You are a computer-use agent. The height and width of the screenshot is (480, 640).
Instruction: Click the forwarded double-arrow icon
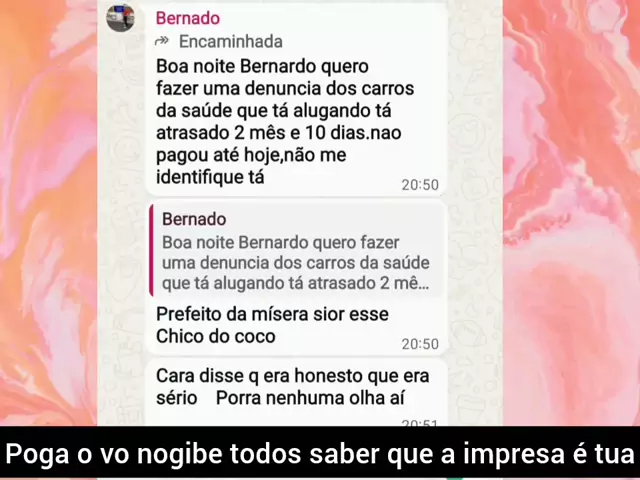click(x=162, y=41)
